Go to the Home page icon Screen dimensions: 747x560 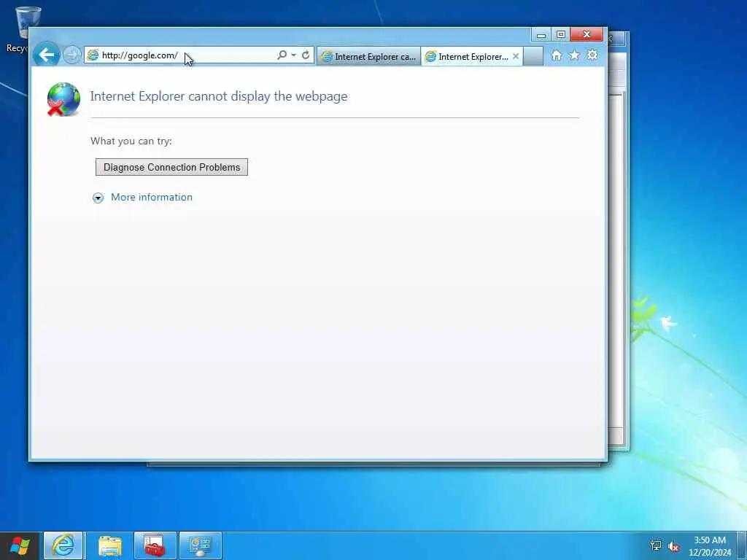(x=557, y=55)
